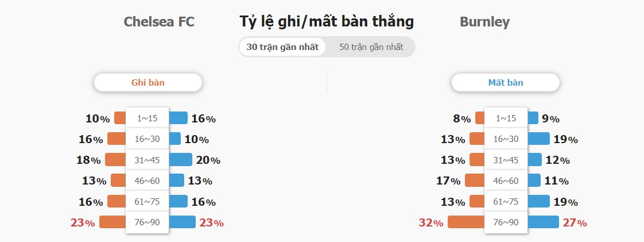Select Burnley 31~45 interval label
Viewport: 644px width, 242px height.
coord(506,160)
